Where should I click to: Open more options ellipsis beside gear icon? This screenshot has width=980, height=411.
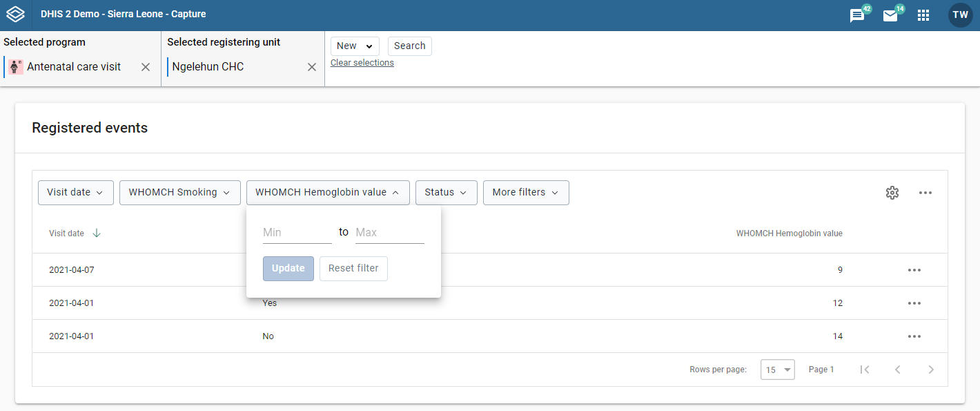click(925, 193)
